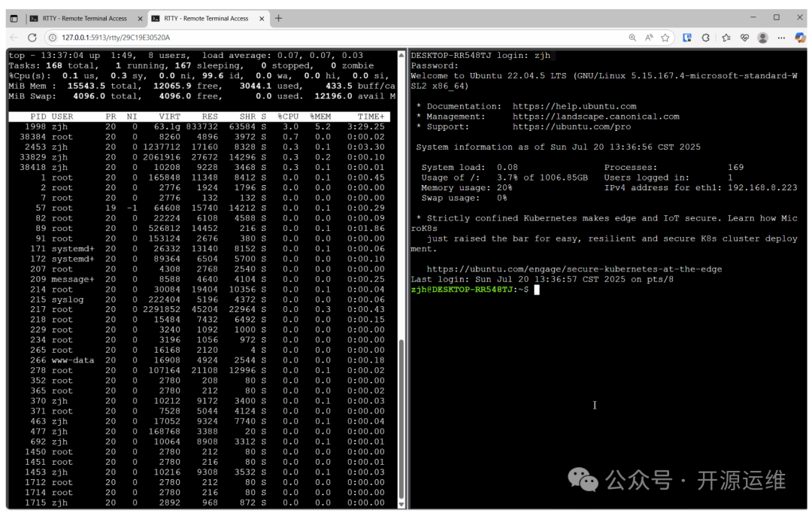Click the left terminal's scrollbar thumb
This screenshot has height=513, width=812.
coord(401,421)
